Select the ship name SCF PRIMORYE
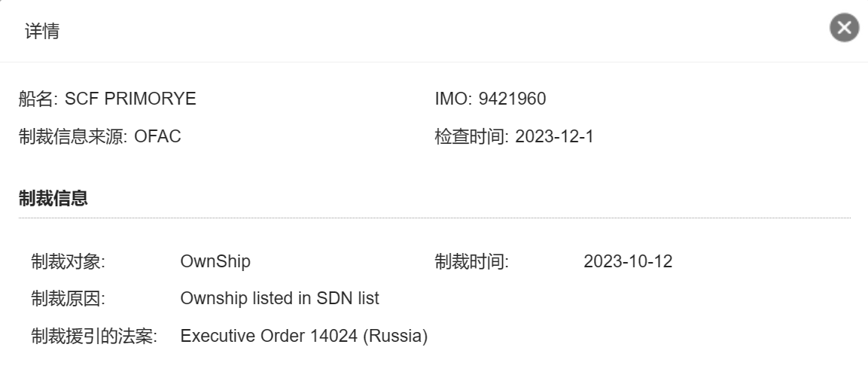 131,99
